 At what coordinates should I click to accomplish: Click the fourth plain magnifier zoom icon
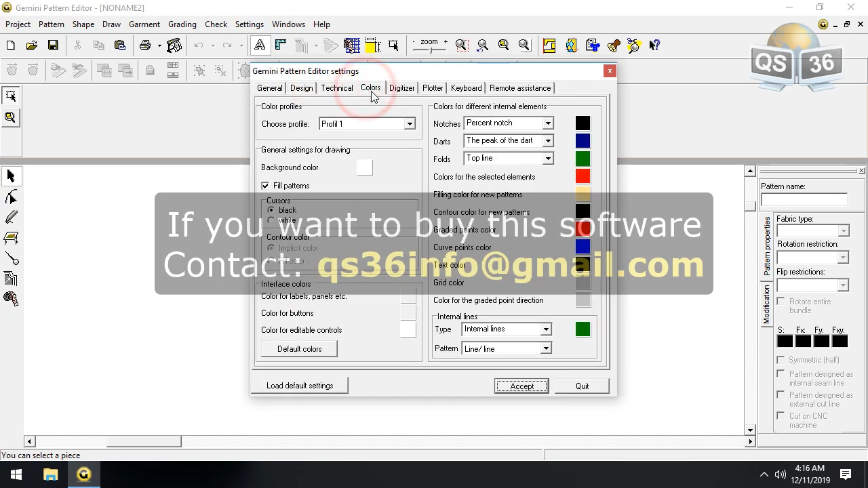tap(525, 45)
